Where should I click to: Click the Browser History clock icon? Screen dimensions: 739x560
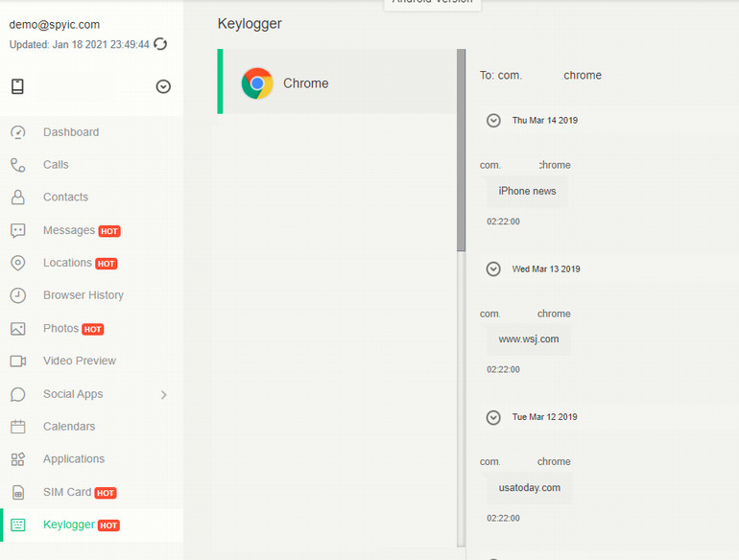18,295
